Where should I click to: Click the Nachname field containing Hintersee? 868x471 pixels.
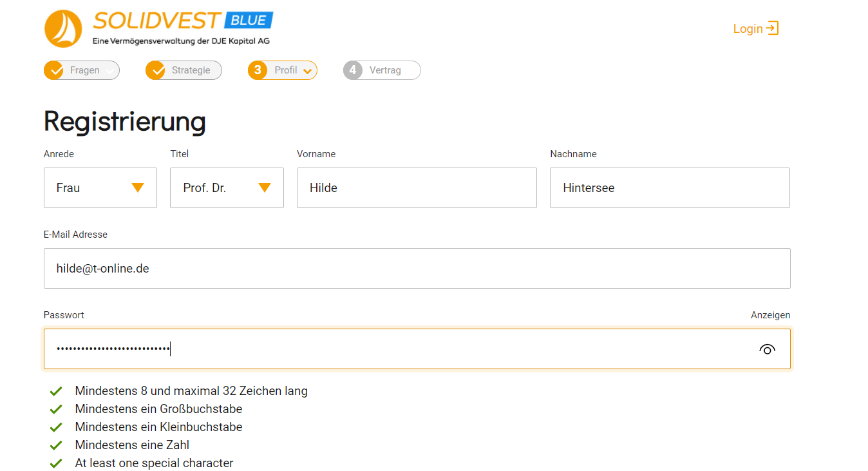coord(670,187)
